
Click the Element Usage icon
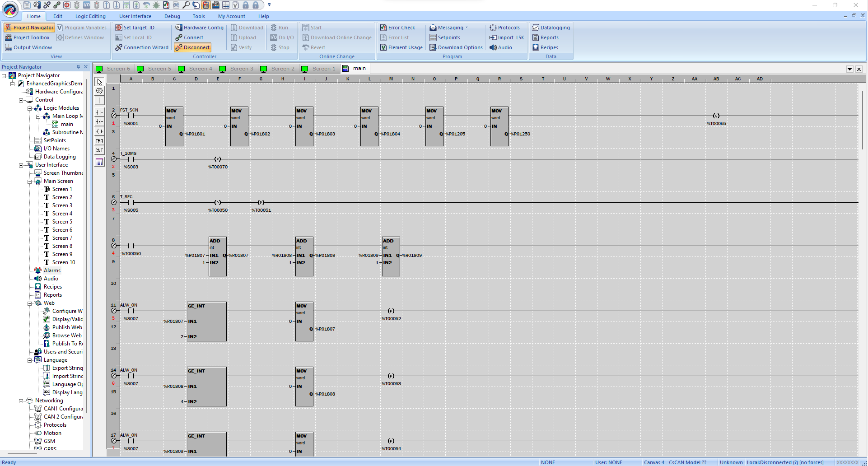(x=383, y=47)
